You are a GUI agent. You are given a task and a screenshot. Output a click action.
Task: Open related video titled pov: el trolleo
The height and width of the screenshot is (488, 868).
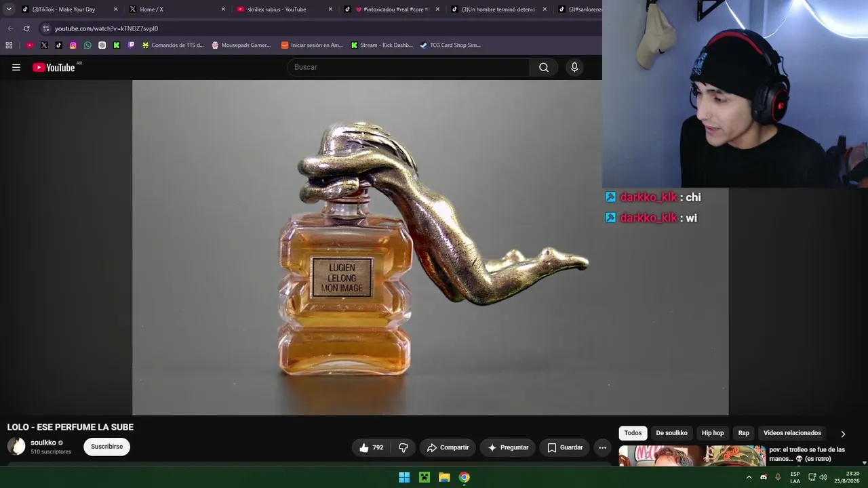[807, 454]
